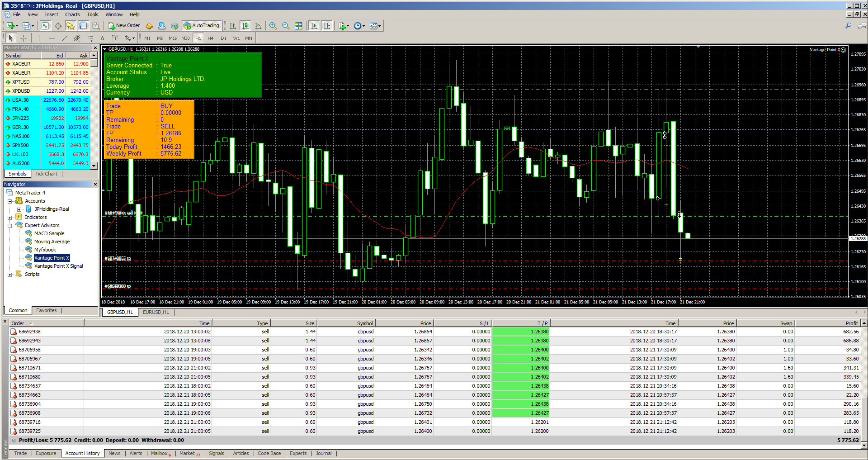Expand the Indicators tree node
Viewport: 868px width, 460px height.
pyautogui.click(x=9, y=218)
